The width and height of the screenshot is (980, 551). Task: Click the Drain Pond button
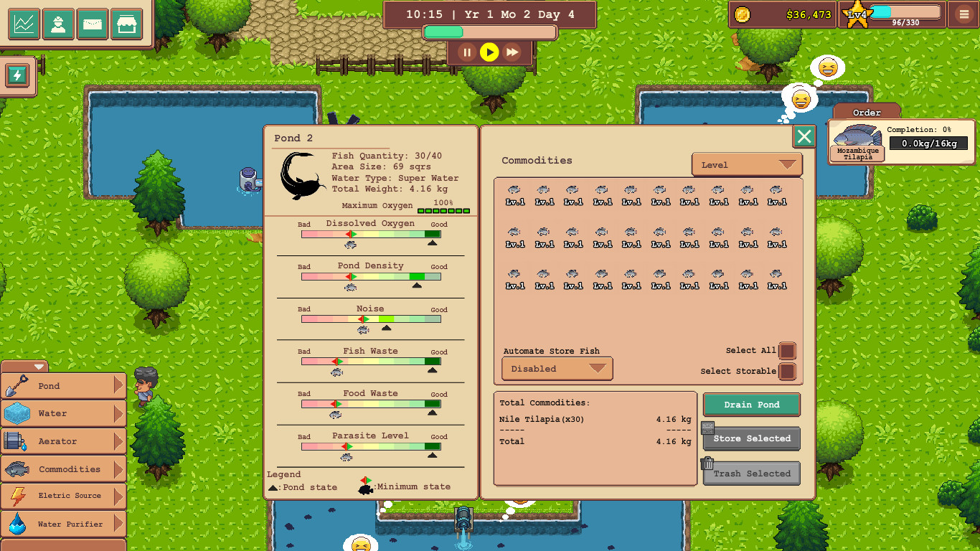[751, 404]
